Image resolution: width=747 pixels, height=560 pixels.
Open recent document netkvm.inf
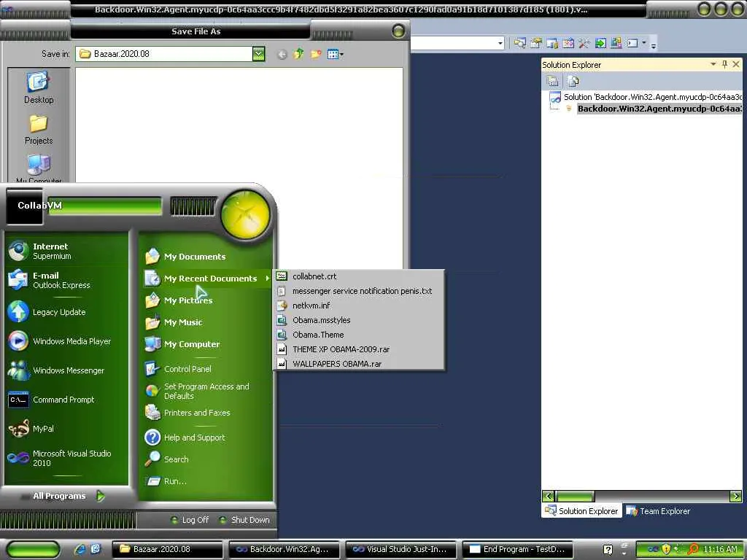point(360,306)
